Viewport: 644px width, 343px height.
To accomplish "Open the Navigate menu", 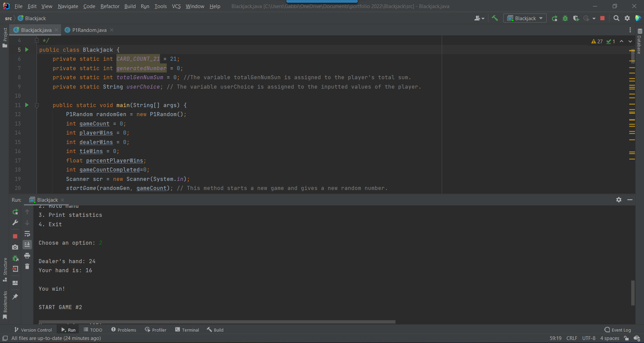I will pyautogui.click(x=68, y=6).
